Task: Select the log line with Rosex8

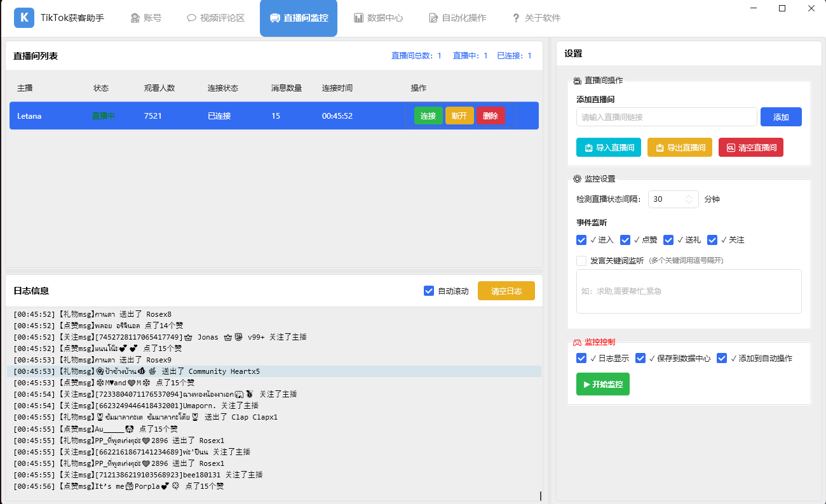Action: click(92, 314)
